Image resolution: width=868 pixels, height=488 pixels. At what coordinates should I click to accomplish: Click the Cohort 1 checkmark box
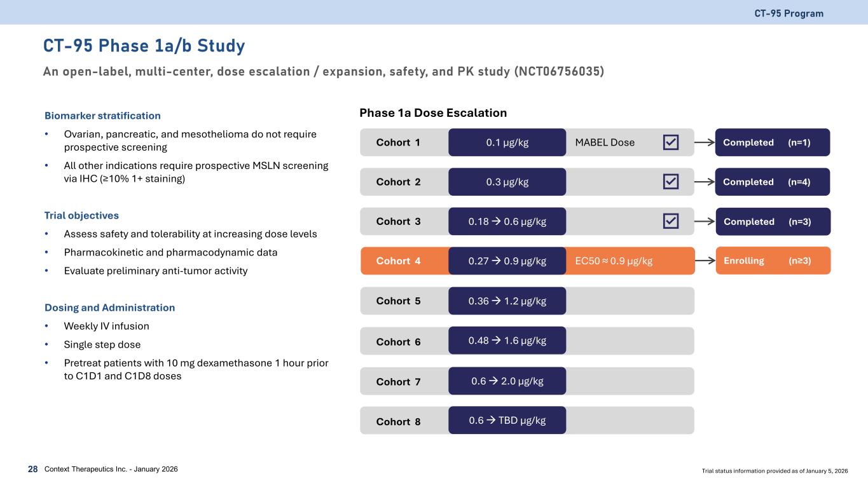tap(670, 142)
